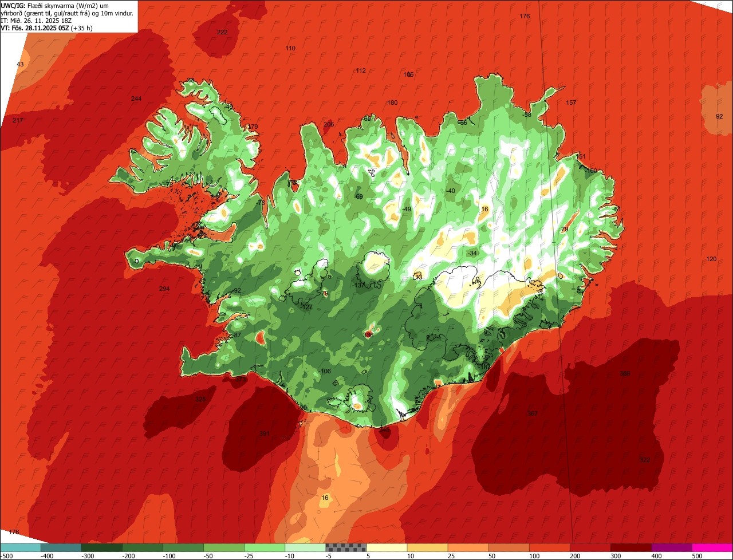This screenshot has height=560, width=733.
Task: Click the map value "322" near the lower right
Action: [x=645, y=460]
